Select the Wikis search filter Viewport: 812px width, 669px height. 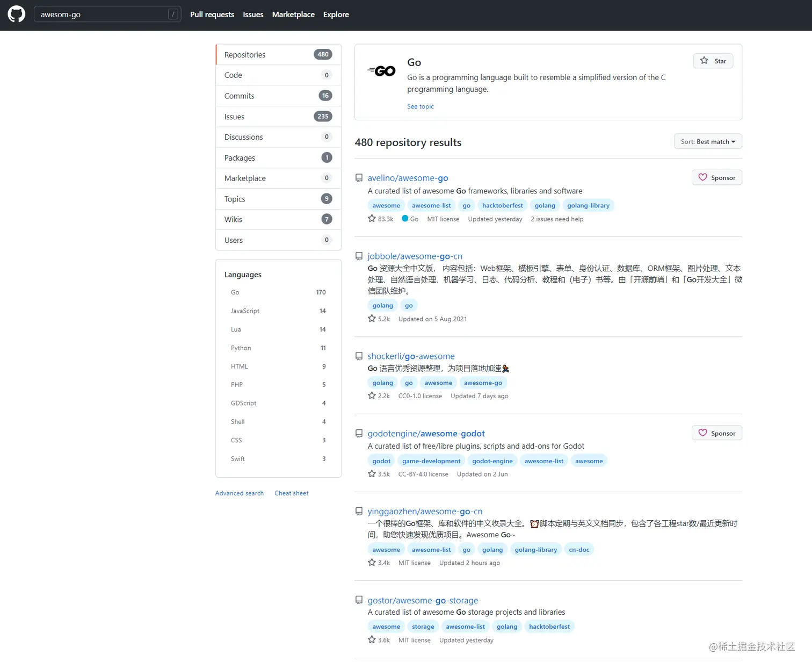coord(278,219)
